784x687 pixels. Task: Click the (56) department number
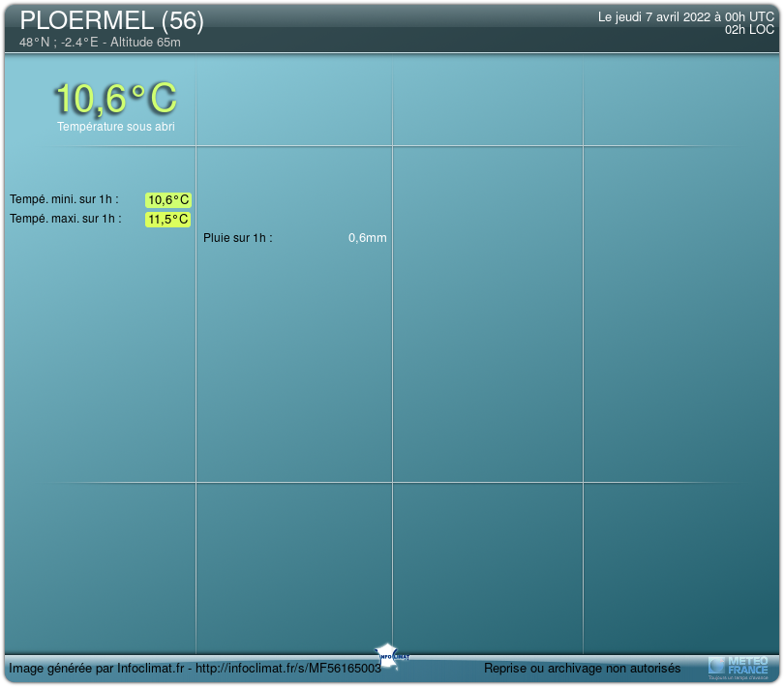tap(182, 20)
